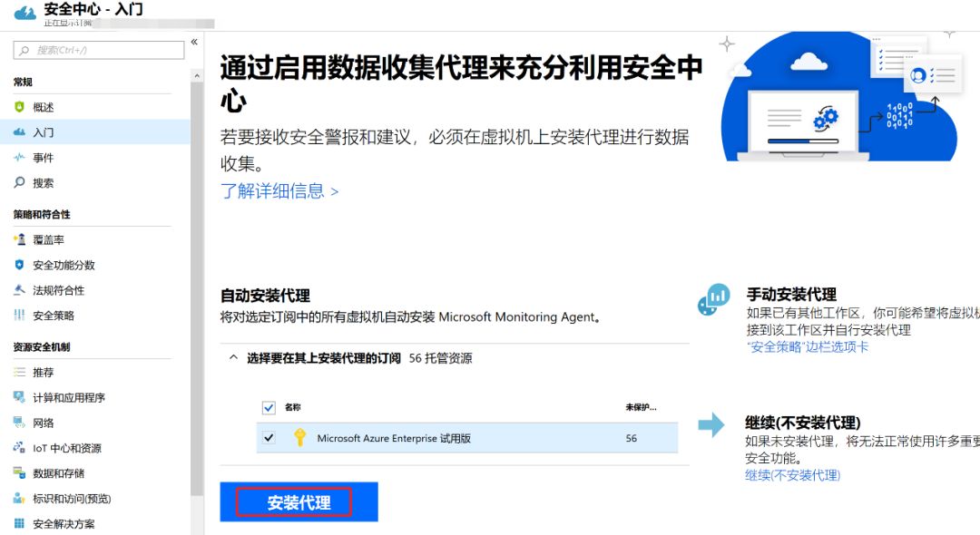Toggle the select-all checkbox next to 名称
The height and width of the screenshot is (535, 980).
pos(269,408)
